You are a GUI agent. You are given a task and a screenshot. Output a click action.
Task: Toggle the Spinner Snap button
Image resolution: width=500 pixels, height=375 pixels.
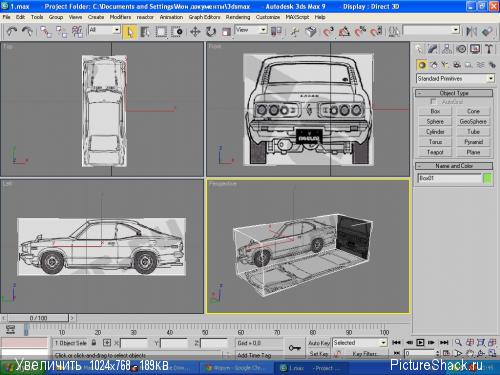(x=376, y=32)
